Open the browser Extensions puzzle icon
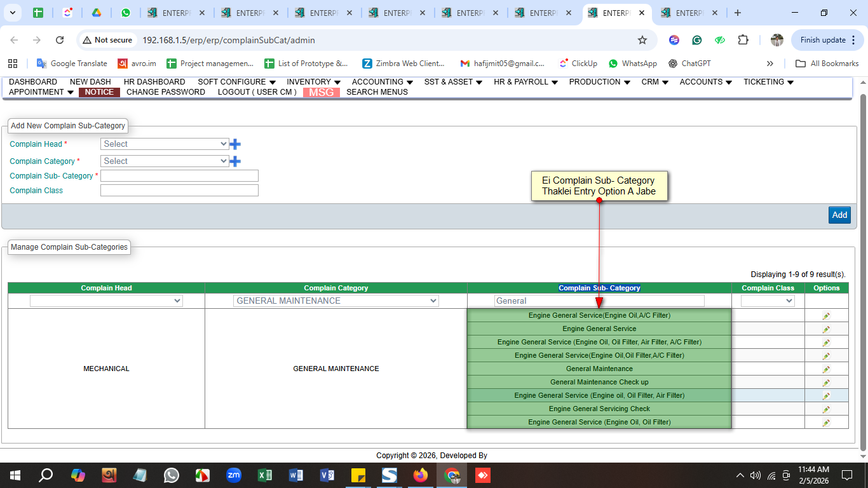The image size is (868, 488). pos(743,40)
